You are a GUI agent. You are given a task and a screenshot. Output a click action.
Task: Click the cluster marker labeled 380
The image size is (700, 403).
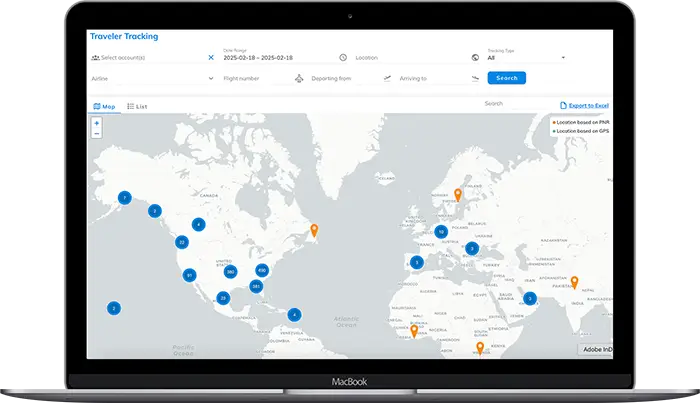230,271
